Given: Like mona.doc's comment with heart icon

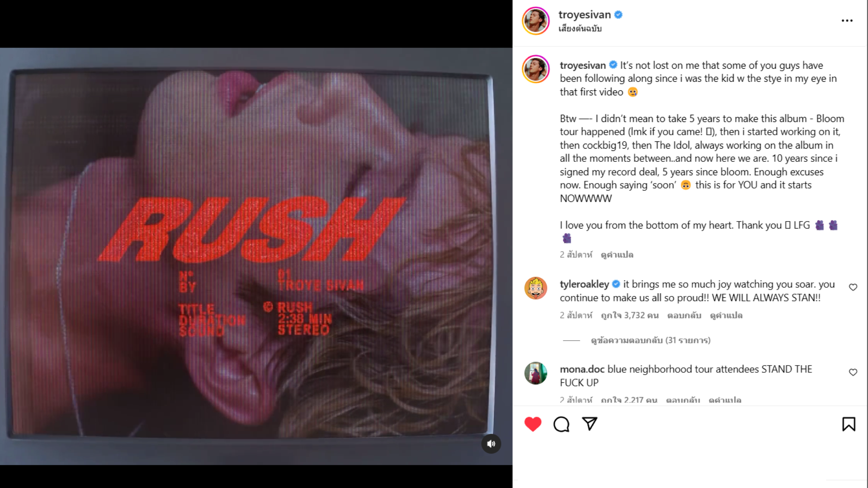Looking at the screenshot, I should [x=853, y=372].
